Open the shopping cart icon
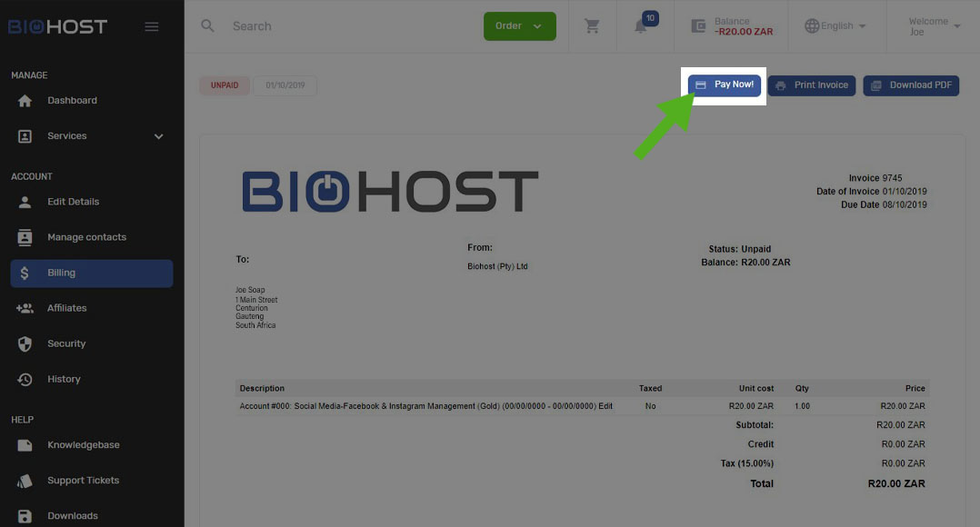The height and width of the screenshot is (527, 980). point(592,26)
